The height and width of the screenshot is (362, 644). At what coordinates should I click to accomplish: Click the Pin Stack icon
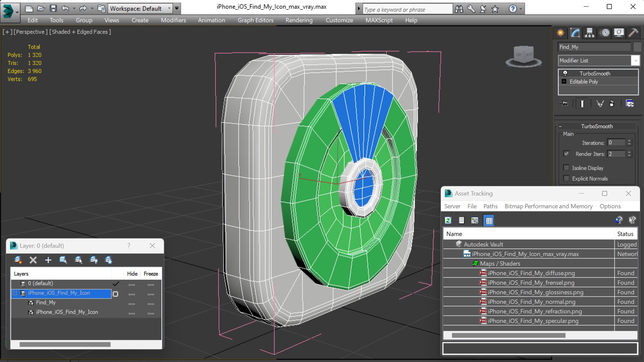(x=564, y=103)
